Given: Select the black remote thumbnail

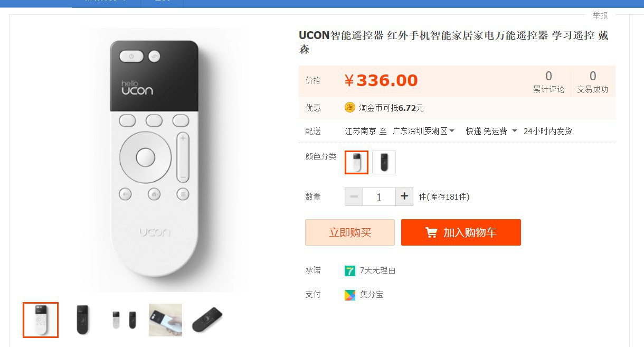Looking at the screenshot, I should [82, 320].
